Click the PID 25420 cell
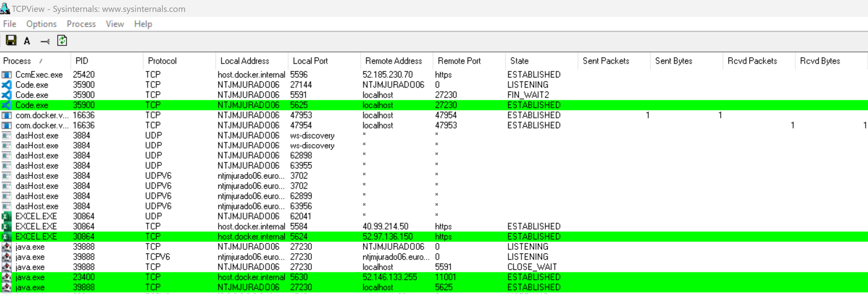Viewport: 868px width, 294px height. point(84,75)
